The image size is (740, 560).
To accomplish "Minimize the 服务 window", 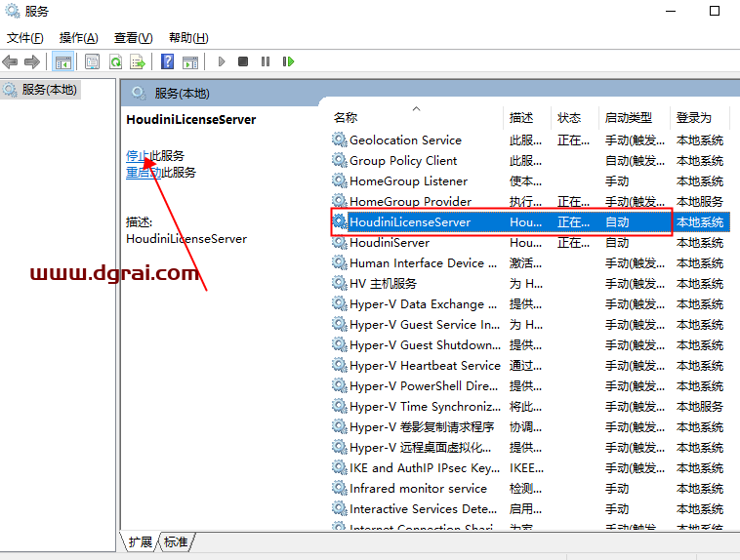I will pos(671,11).
